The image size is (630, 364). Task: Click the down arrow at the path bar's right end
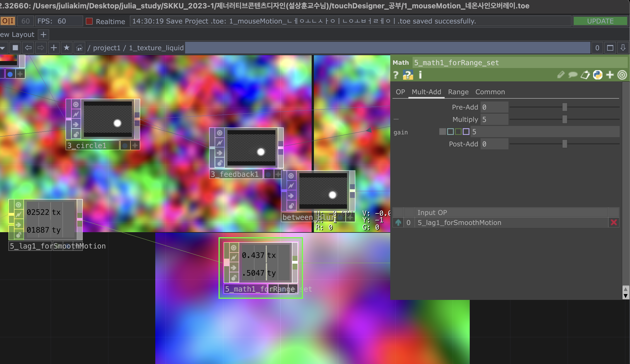tap(623, 48)
